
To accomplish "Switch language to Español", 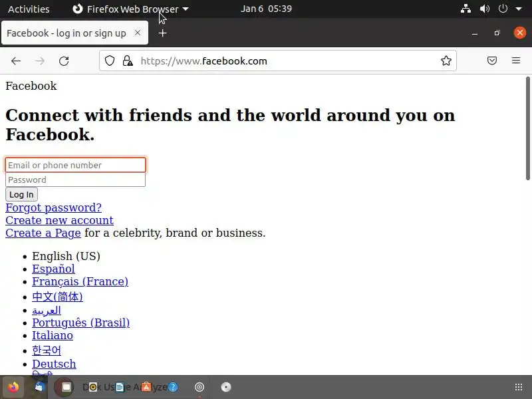I will coord(53,269).
